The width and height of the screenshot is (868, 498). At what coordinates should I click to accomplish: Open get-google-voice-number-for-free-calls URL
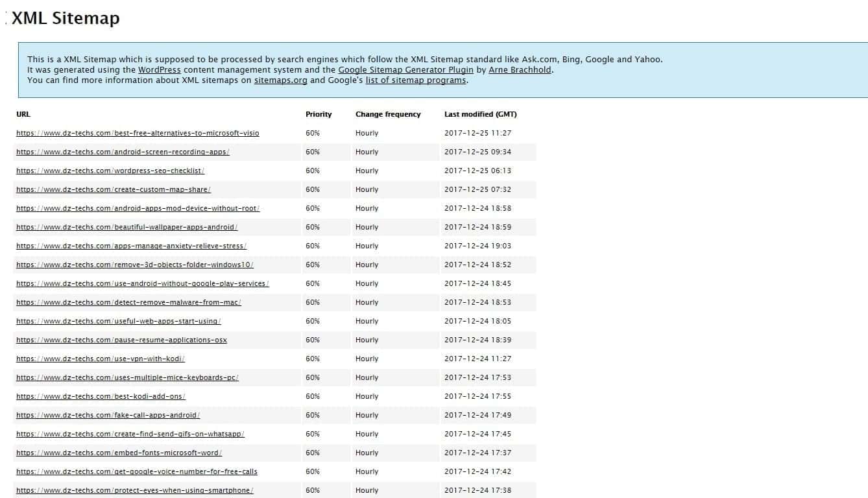[x=137, y=471]
